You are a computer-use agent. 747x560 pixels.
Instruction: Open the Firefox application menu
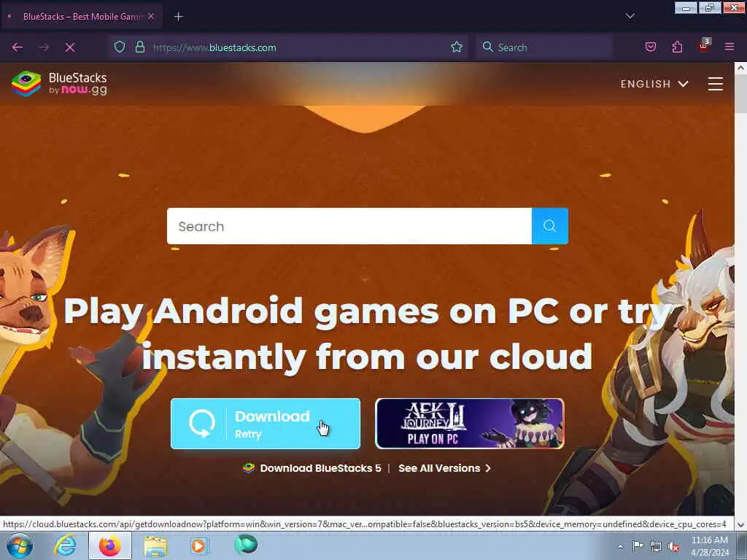tap(729, 47)
